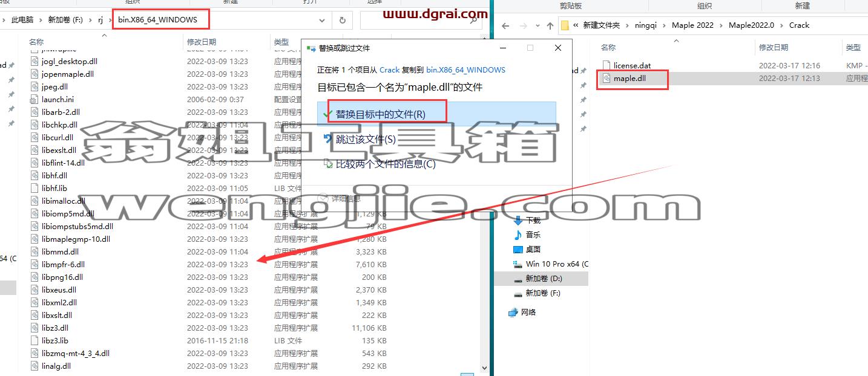
Task: Select libiomp5md.dll file
Action: (x=68, y=213)
